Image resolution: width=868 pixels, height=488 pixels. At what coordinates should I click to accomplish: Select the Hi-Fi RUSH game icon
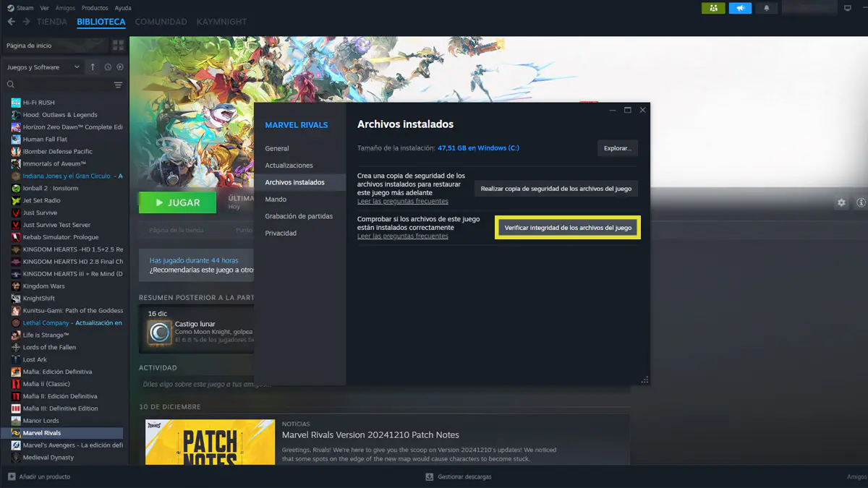(x=16, y=103)
